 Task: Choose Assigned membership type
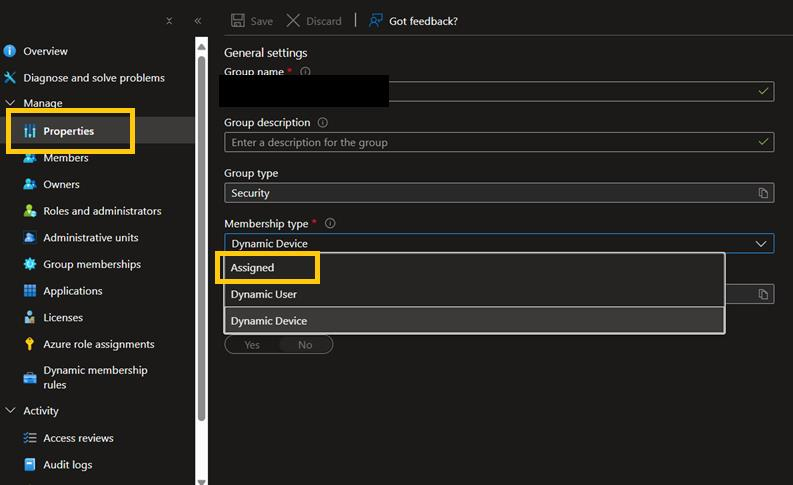coord(474,268)
